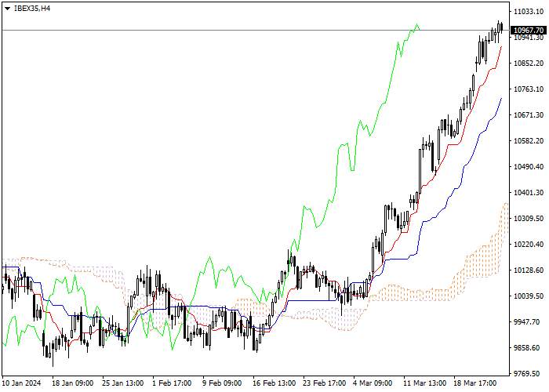Click price level 10582.20 on the scale
The image size is (549, 392).
[529, 141]
